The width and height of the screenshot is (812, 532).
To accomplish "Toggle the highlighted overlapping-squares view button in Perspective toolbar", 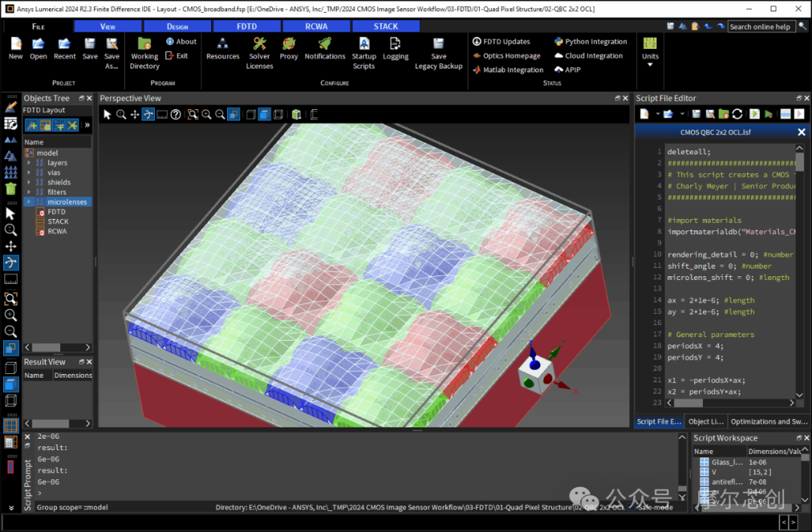I will pos(234,114).
